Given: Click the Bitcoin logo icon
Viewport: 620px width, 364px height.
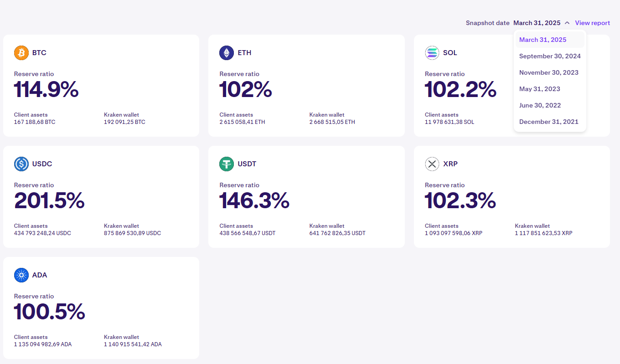Looking at the screenshot, I should pyautogui.click(x=21, y=53).
